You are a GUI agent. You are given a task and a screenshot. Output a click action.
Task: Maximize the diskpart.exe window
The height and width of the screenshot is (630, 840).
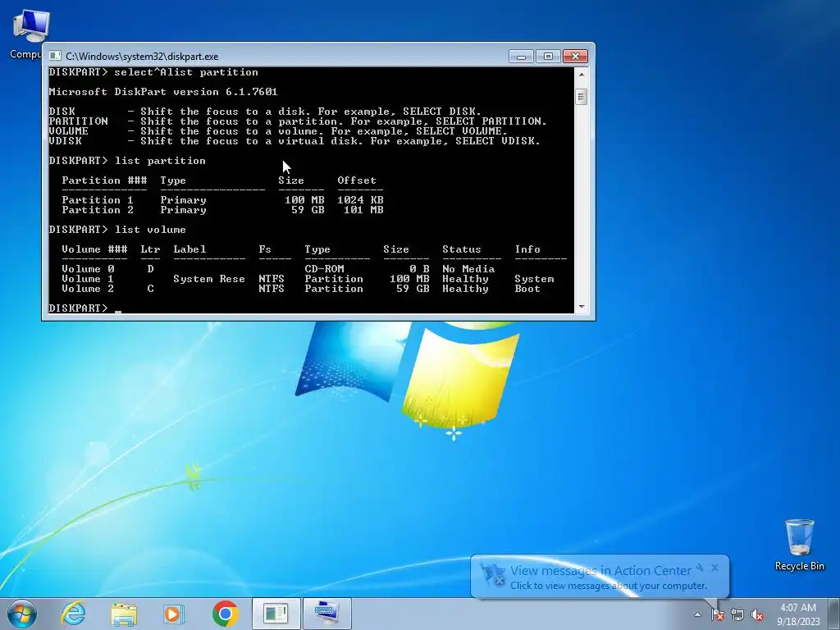pos(547,57)
